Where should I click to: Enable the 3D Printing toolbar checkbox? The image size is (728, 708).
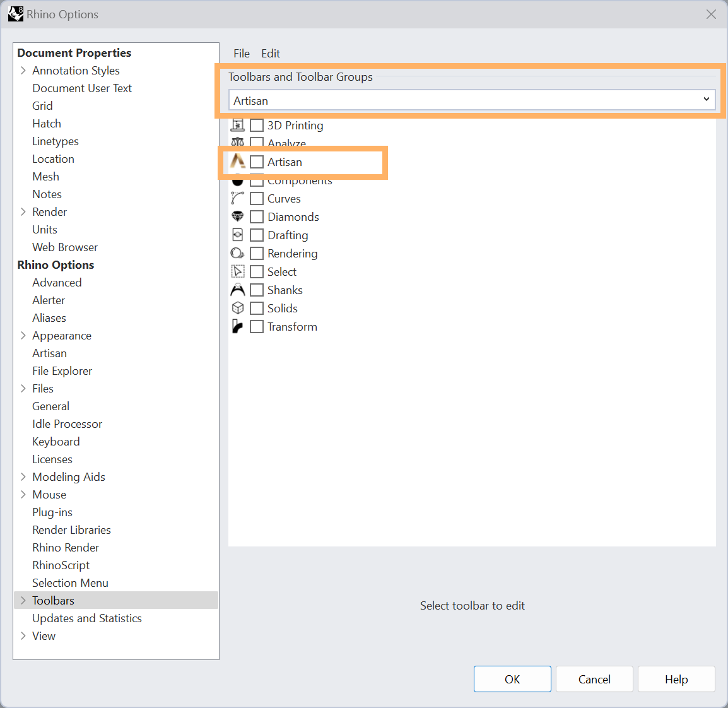pos(257,126)
